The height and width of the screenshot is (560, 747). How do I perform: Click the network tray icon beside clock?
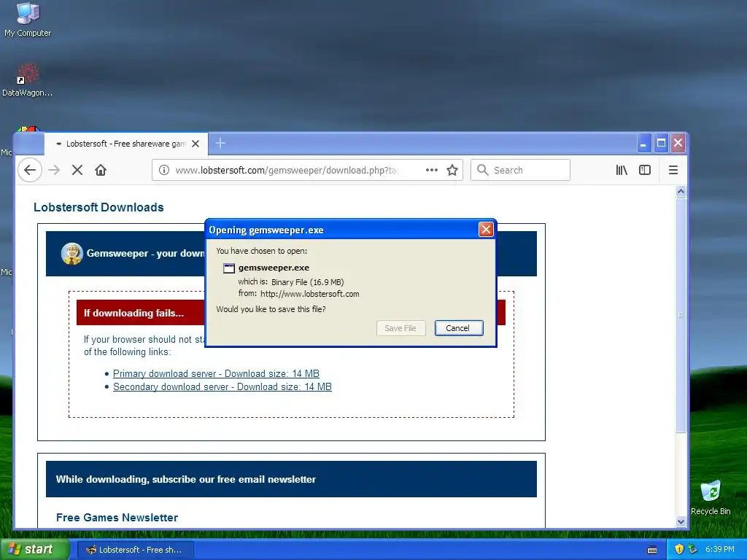pyautogui.click(x=693, y=550)
